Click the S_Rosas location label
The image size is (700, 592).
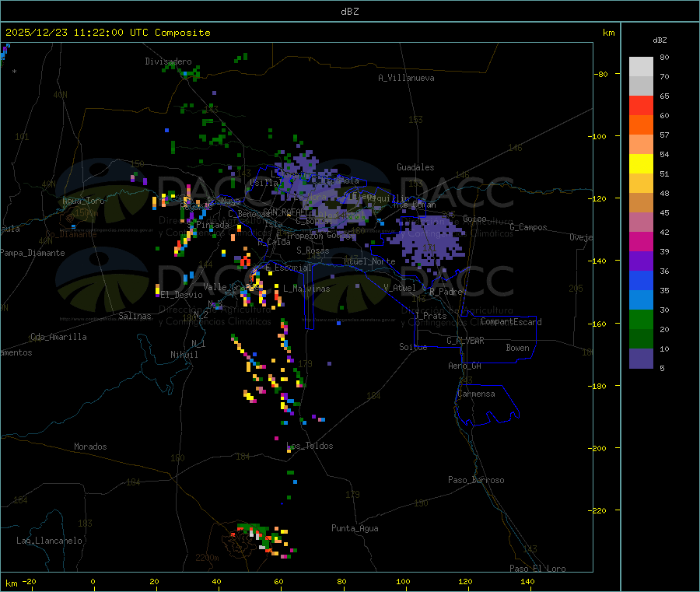point(313,250)
